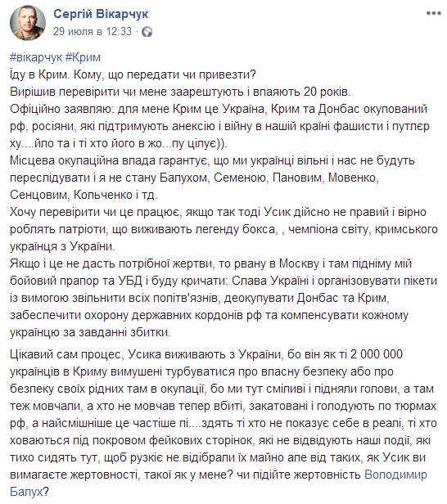Click the globe public-audience icon
Image resolution: width=447 pixels, height=504 pixels.
147,32
